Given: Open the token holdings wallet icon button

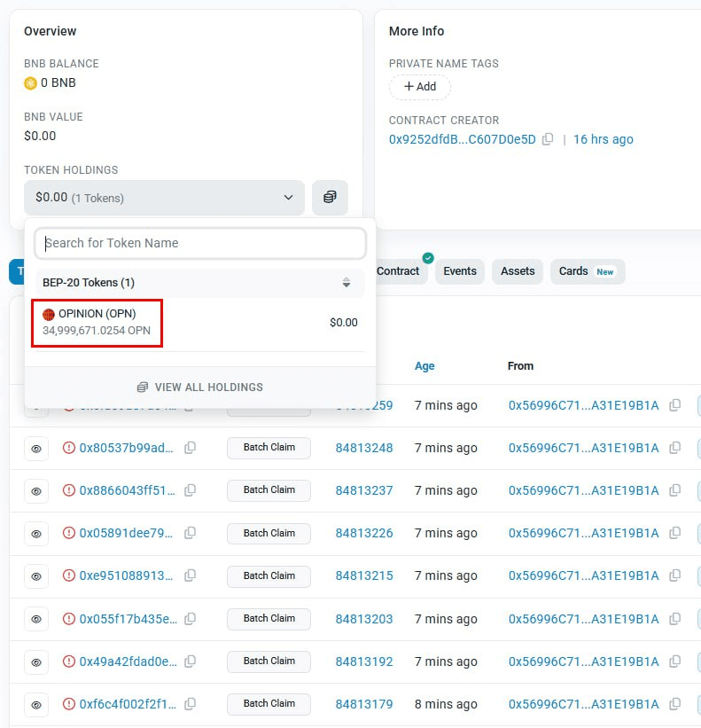Looking at the screenshot, I should tap(330, 198).
